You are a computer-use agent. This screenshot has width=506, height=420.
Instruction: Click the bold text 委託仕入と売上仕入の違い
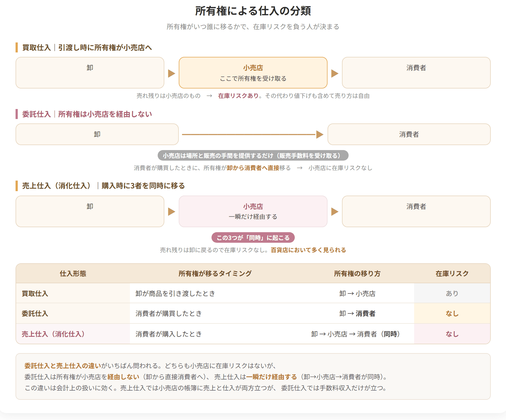63,366
